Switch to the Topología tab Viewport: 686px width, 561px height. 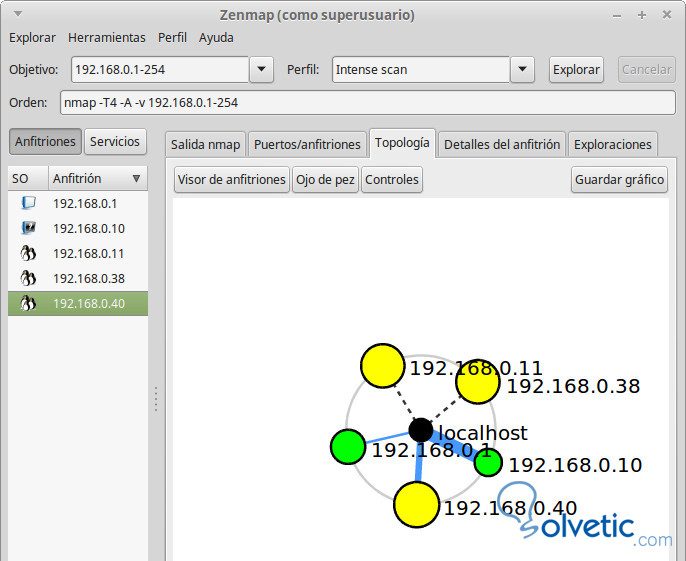402,143
